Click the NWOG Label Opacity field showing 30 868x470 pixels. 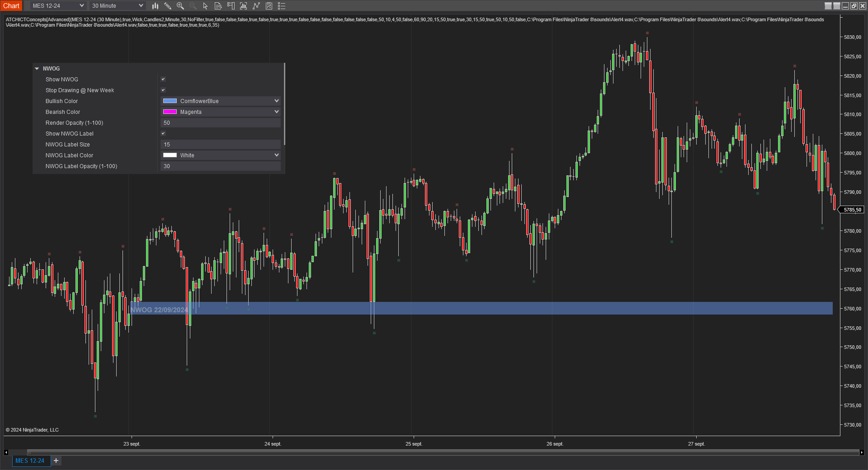221,166
